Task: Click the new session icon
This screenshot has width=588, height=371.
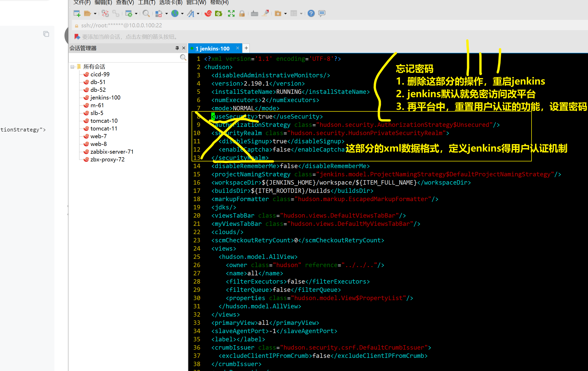Action: click(77, 13)
